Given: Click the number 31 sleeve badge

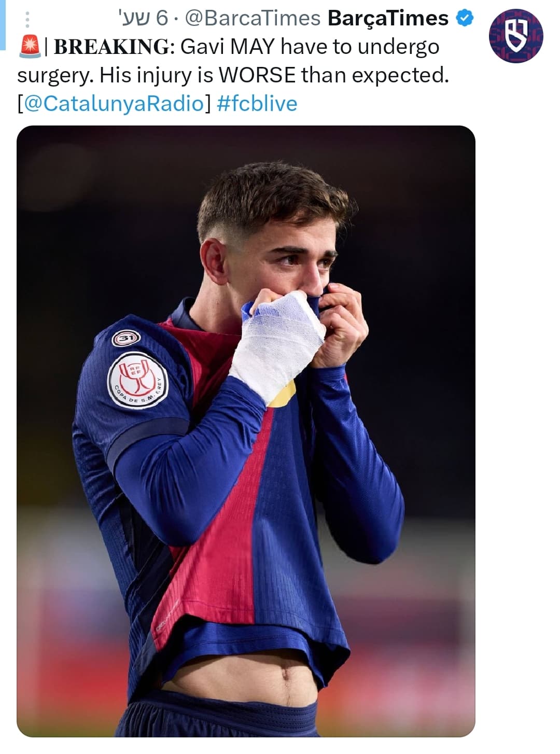Looking at the screenshot, I should (x=127, y=339).
